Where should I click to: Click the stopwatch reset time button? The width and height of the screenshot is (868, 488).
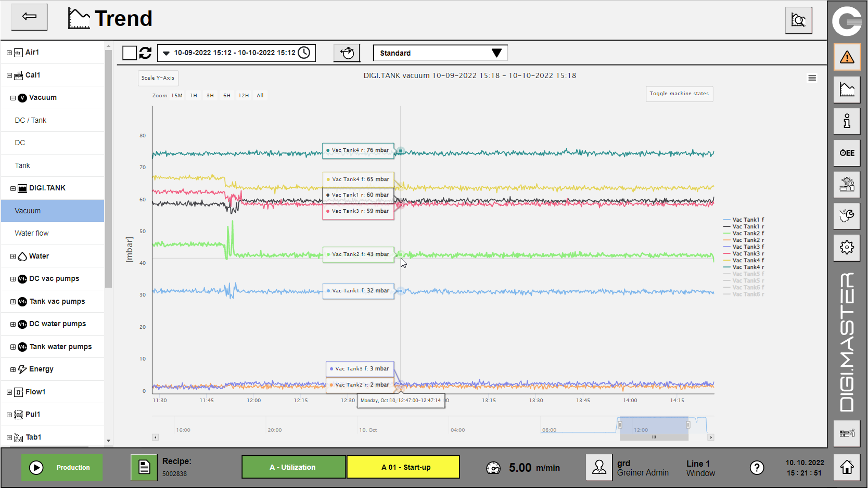[347, 53]
